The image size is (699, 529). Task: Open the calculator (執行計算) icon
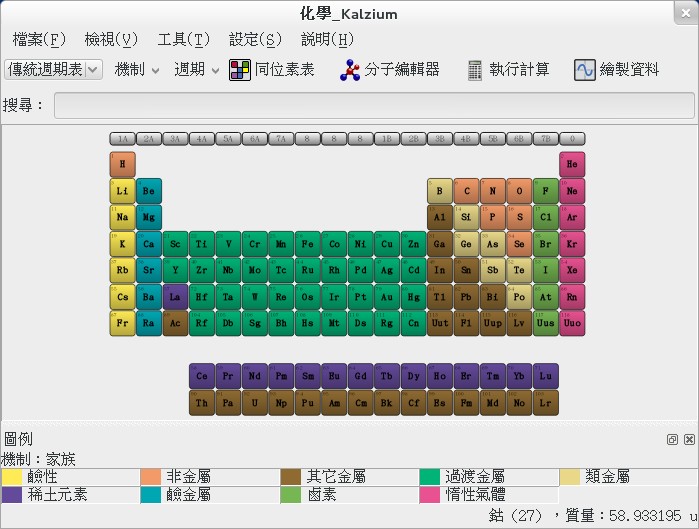(475, 70)
